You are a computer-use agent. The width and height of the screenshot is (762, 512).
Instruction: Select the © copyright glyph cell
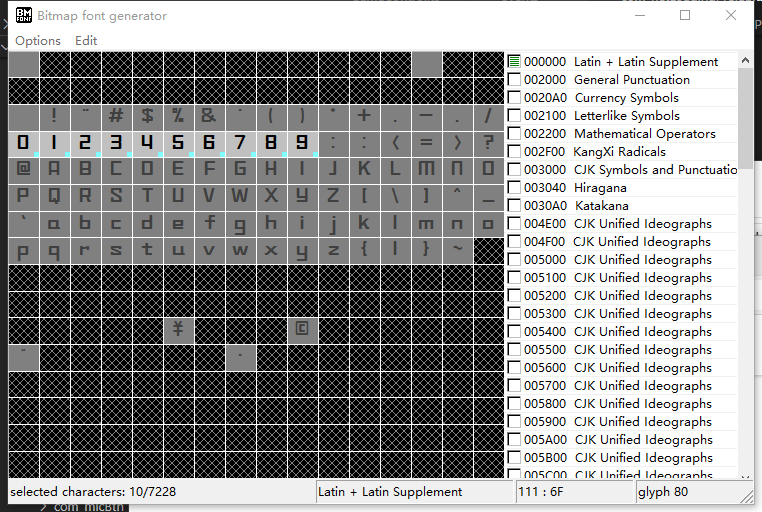[x=303, y=330]
